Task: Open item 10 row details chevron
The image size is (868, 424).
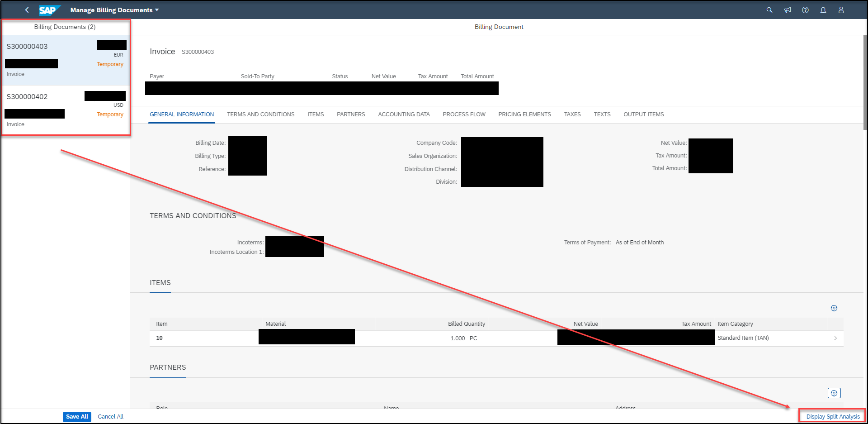Action: pos(835,338)
